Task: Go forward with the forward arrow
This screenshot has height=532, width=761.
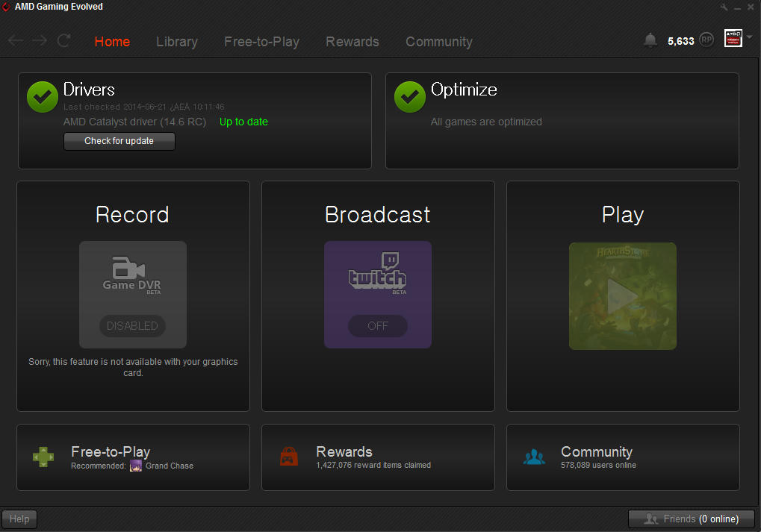Action: (40, 41)
